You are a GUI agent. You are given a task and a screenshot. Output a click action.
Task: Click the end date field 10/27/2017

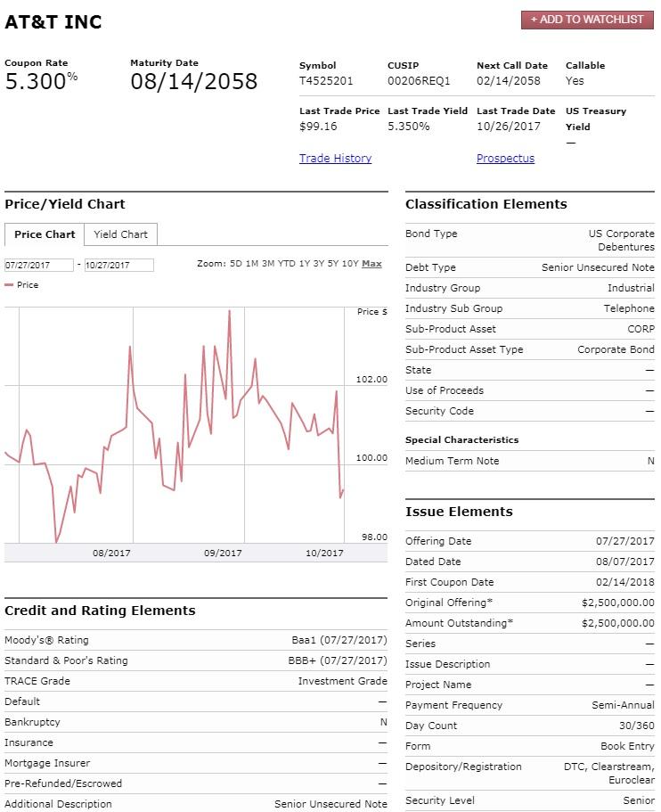119,265
